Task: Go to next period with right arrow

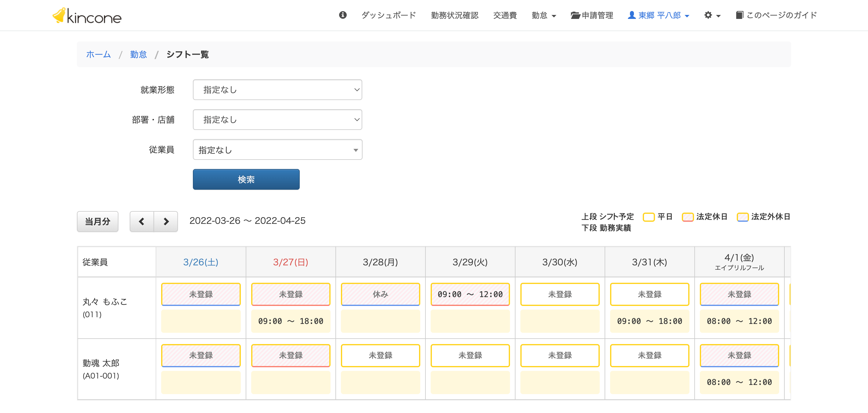Action: (x=166, y=221)
